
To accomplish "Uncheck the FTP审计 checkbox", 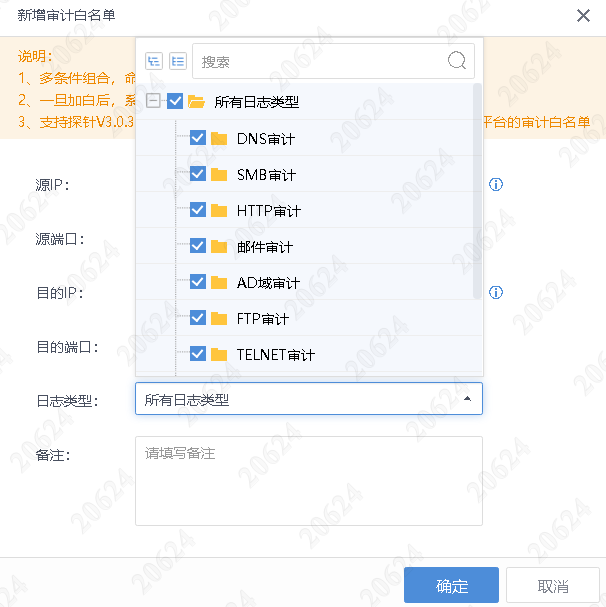I will 197,318.
